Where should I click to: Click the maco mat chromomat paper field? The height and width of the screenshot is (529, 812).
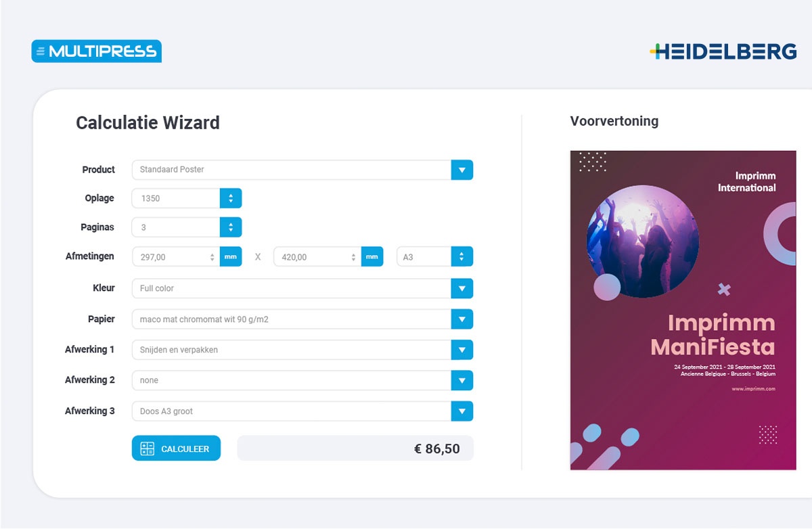tap(292, 319)
